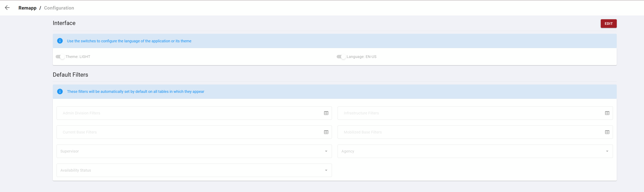Open table picker for Infrastructure Filters
This screenshot has width=644, height=192.
[607, 113]
